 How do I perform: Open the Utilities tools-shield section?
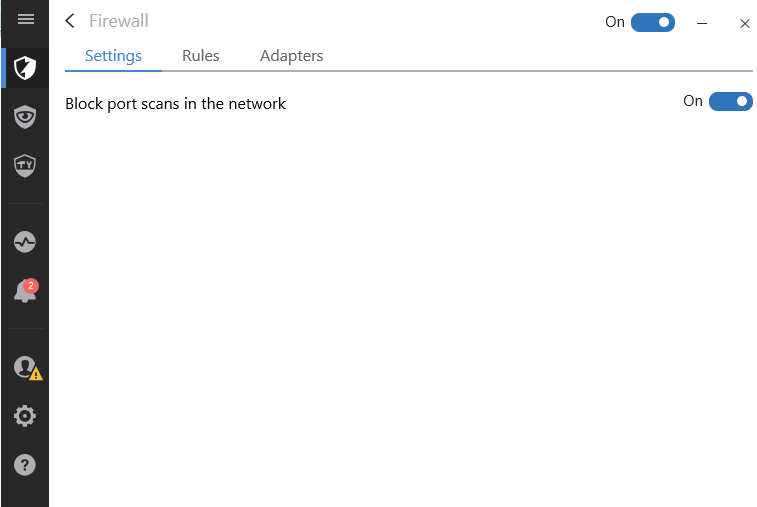[25, 166]
